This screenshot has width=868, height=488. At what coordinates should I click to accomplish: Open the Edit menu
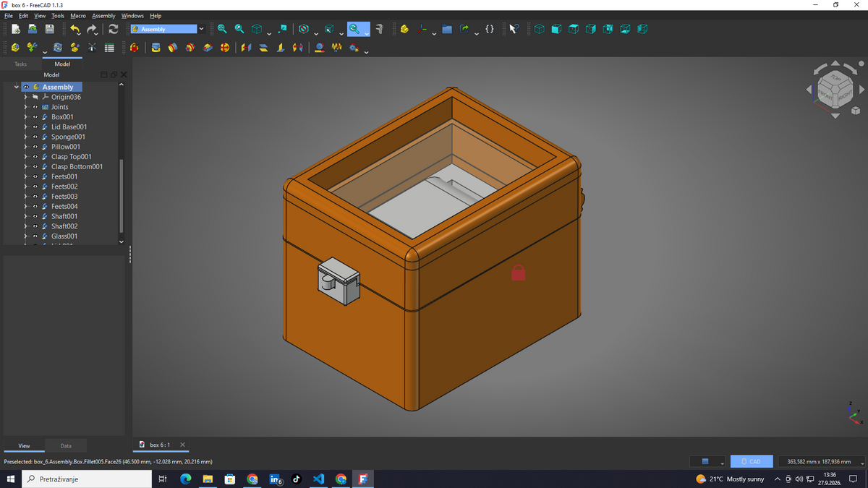click(24, 15)
